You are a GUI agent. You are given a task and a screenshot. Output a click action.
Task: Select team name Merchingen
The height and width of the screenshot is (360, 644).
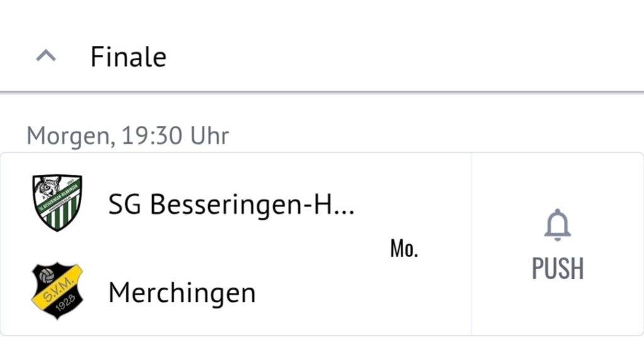tap(182, 293)
